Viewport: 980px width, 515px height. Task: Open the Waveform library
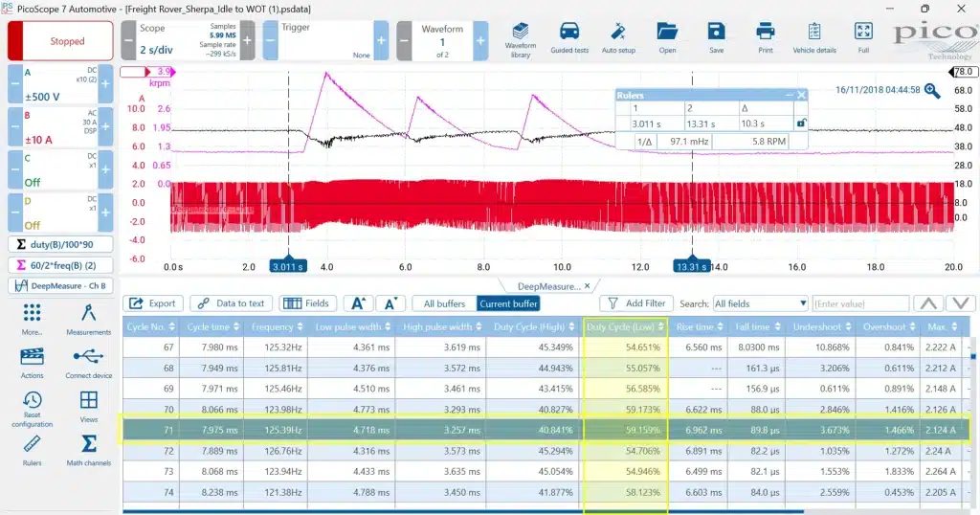(520, 40)
